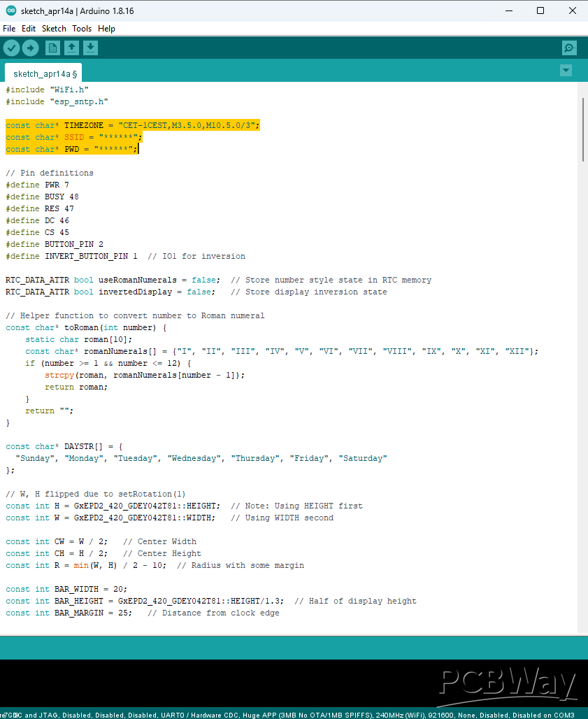The width and height of the screenshot is (588, 719).
Task: Click the Arduino logo in title bar
Action: click(x=10, y=10)
